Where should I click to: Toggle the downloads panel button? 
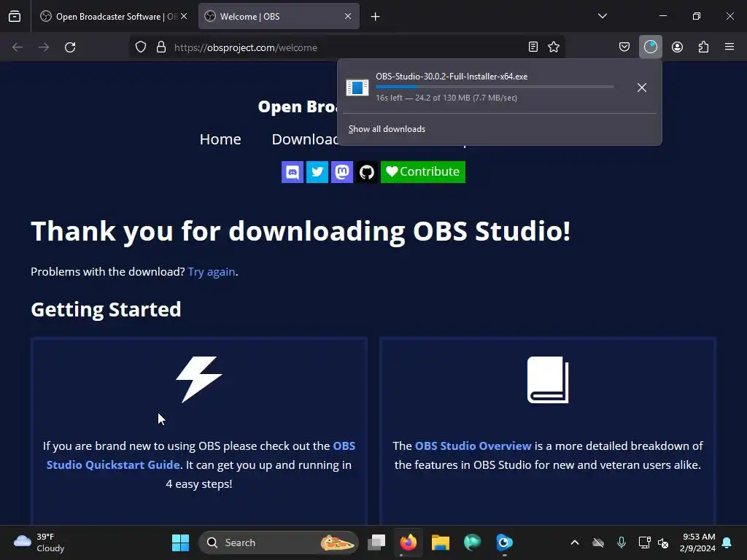pos(650,47)
